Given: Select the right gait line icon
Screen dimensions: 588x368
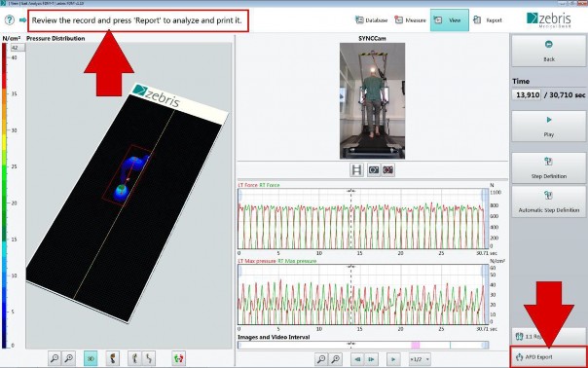Looking at the screenshot, I should tap(149, 358).
